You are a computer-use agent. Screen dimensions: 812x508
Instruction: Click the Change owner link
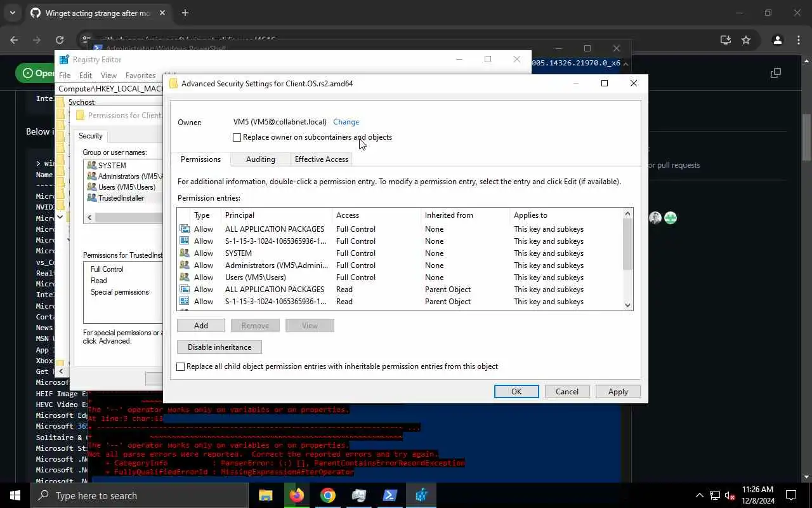tap(346, 122)
